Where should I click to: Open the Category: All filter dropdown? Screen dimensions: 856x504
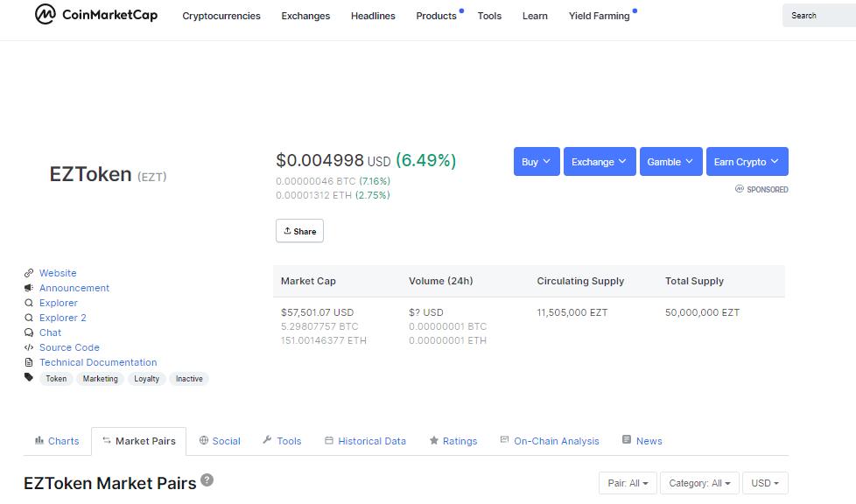coord(699,483)
